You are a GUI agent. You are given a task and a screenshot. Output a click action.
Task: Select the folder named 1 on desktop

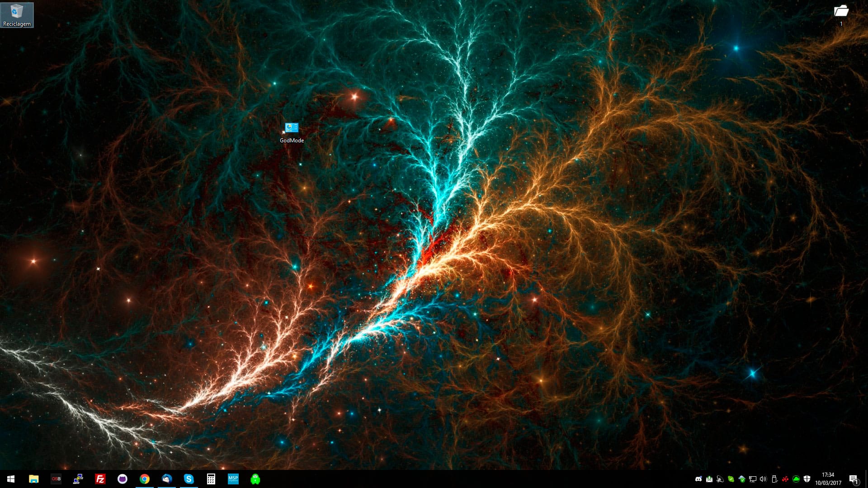(841, 15)
